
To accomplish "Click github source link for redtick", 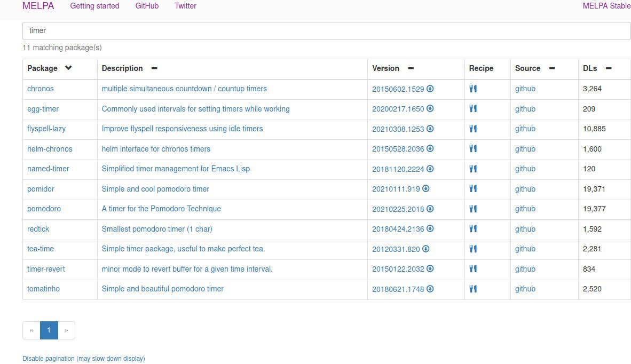I will click(525, 229).
